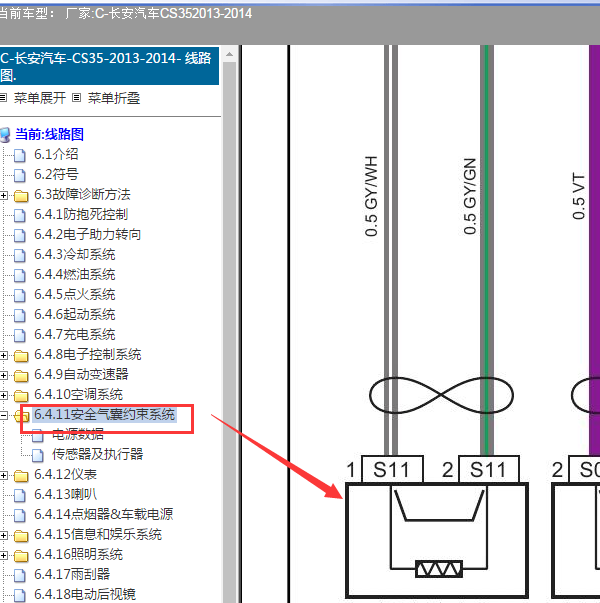Click 菜单展开 to expand all menus
This screenshot has height=603, width=600.
click(x=40, y=98)
